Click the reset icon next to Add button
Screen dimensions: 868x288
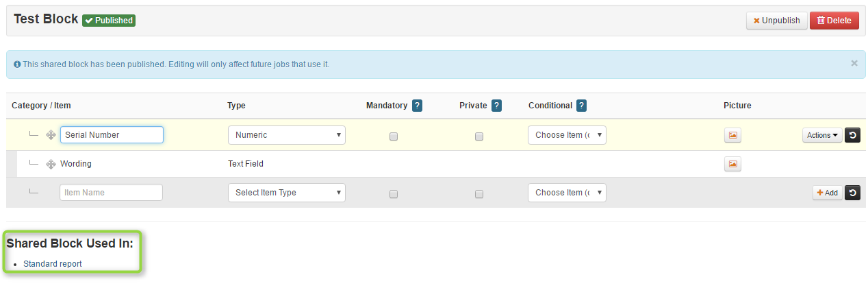click(x=852, y=193)
